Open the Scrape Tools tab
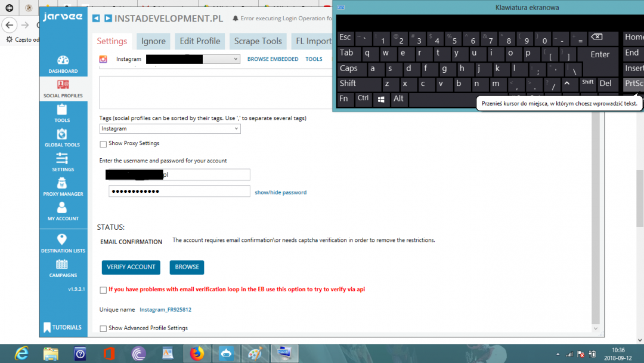The height and width of the screenshot is (363, 644). point(258,41)
